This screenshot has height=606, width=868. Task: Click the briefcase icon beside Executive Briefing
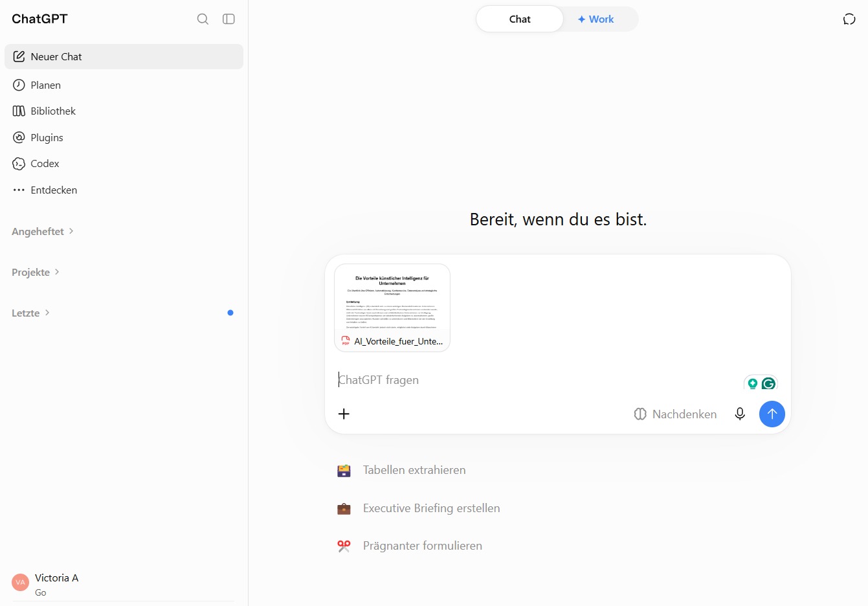point(344,509)
